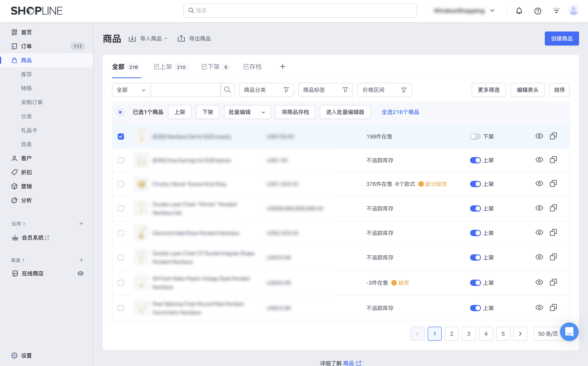This screenshot has height=366, width=588.
Task: Open 商品分类 filter dropdown
Action: [x=266, y=90]
